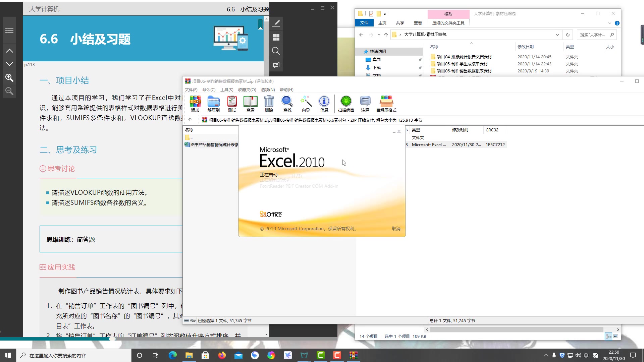The height and width of the screenshot is (362, 644).
Task: Open WinRAR Commands (命令) menu
Action: pos(209,89)
